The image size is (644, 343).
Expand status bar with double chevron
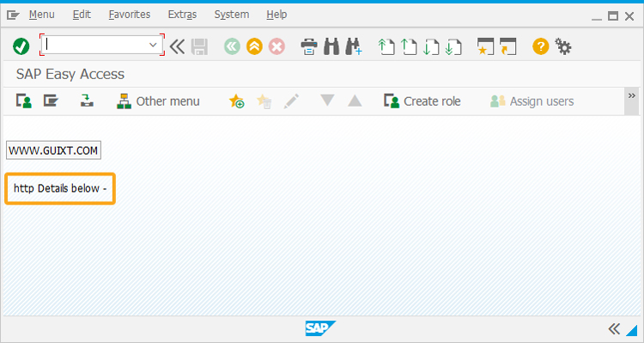pyautogui.click(x=614, y=329)
